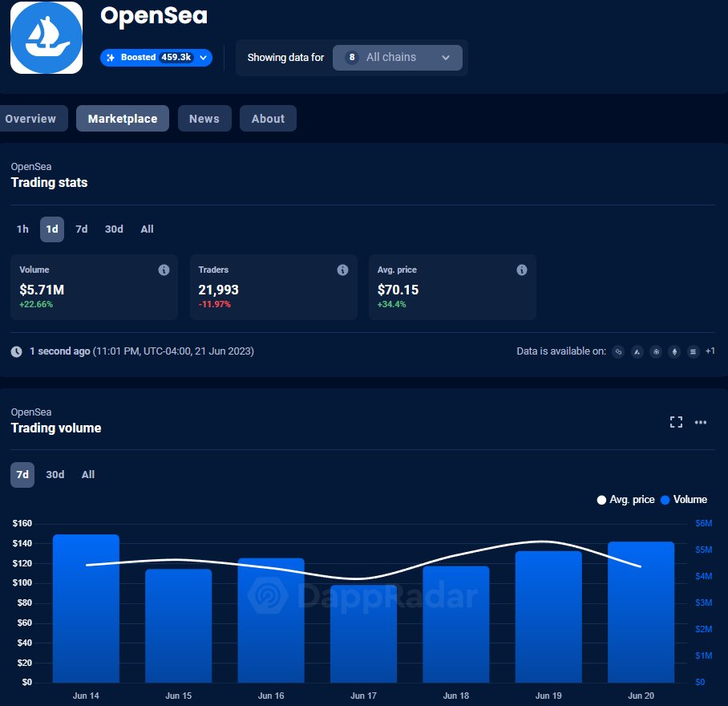
Task: Click the Solana three-bar chain icon
Action: (x=694, y=351)
